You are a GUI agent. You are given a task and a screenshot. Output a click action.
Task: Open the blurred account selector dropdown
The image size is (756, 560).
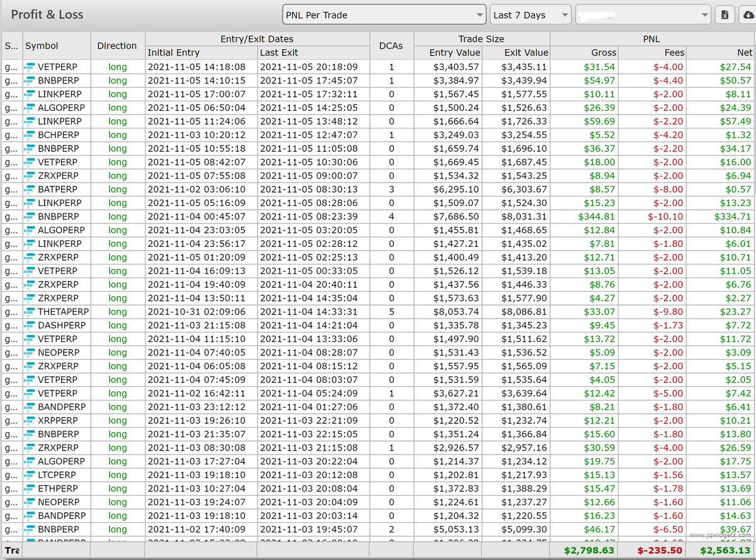644,15
